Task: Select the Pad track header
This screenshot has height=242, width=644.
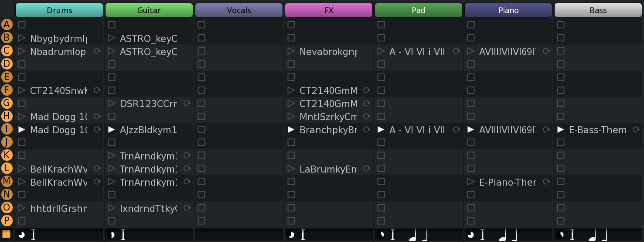Action: 419,10
